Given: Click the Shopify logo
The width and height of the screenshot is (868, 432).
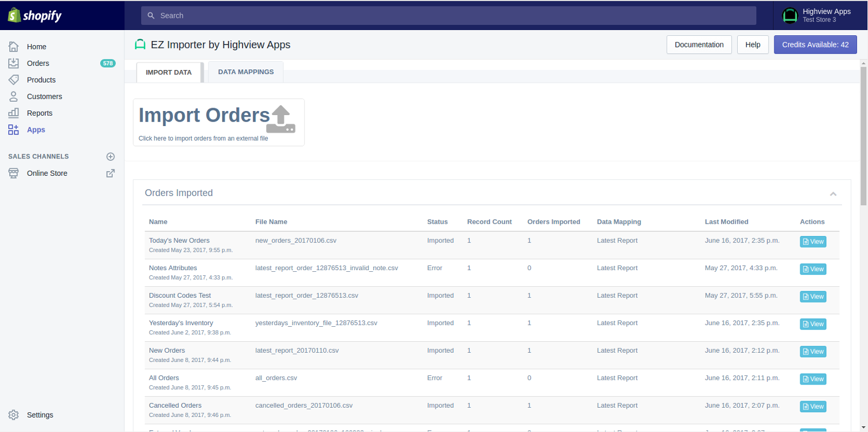Looking at the screenshot, I should (x=35, y=16).
